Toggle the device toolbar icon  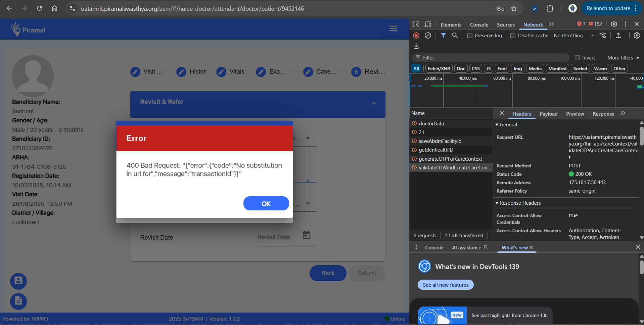[428, 24]
